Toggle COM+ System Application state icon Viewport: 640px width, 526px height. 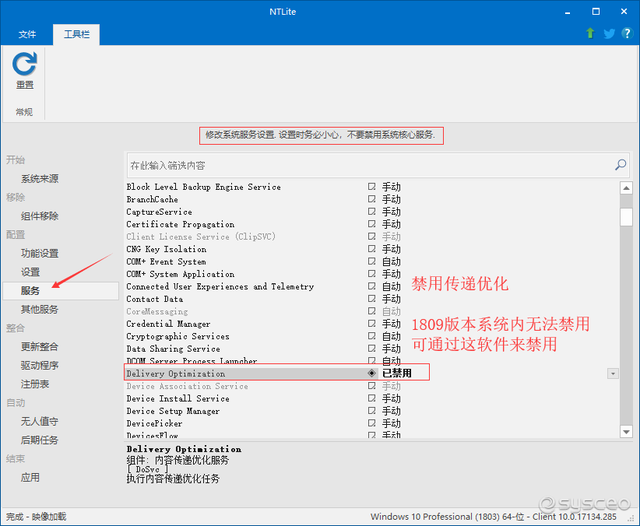click(x=371, y=274)
